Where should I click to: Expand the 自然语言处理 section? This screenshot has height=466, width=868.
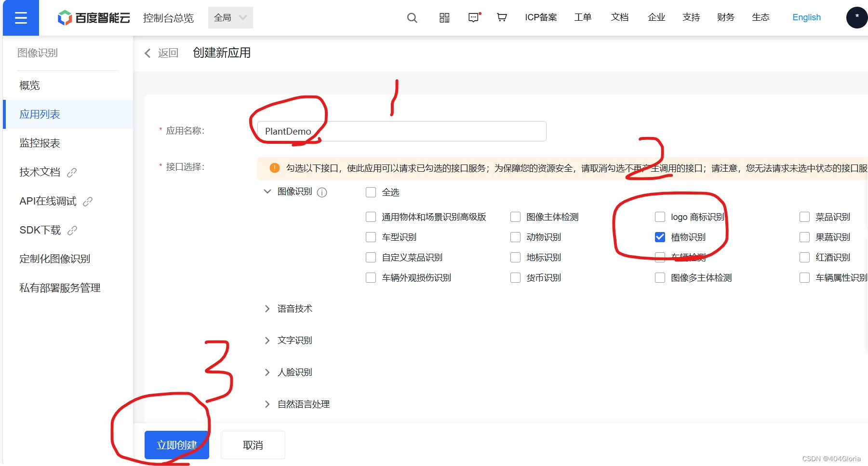tap(267, 404)
